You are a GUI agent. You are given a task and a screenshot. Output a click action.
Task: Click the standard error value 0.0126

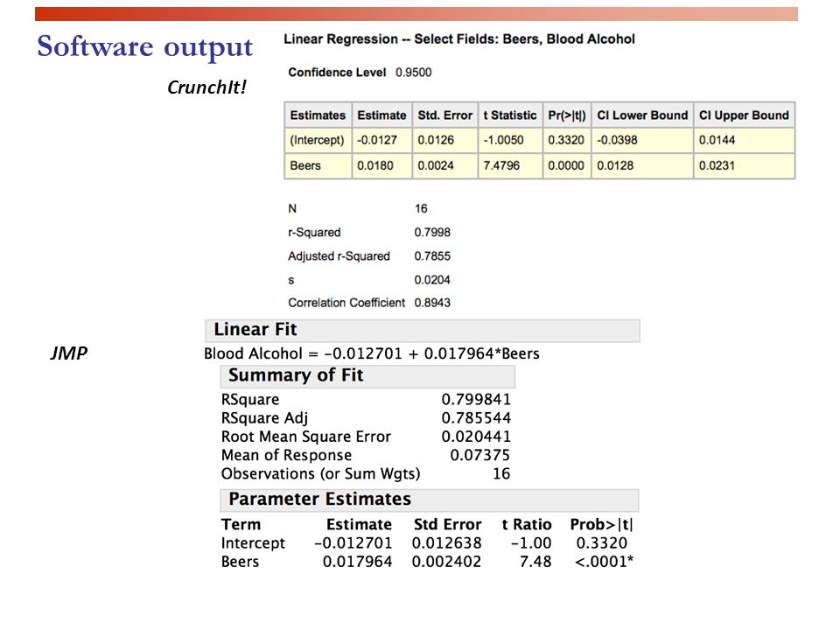pyautogui.click(x=436, y=140)
